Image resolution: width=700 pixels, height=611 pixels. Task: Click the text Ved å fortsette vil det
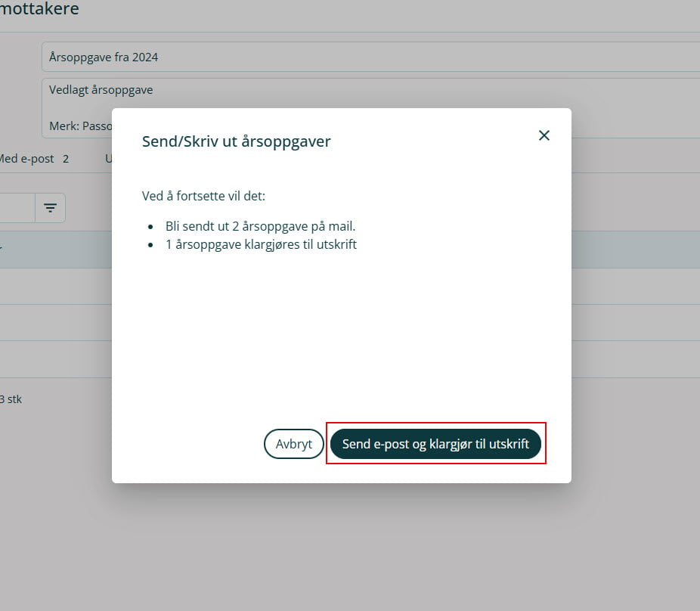pos(203,197)
